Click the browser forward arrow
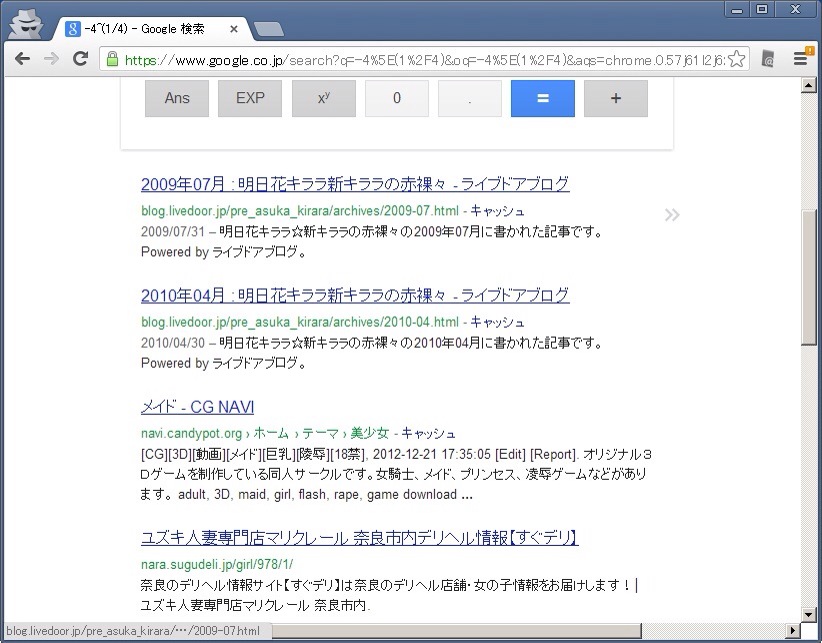822x643 pixels. [51, 59]
